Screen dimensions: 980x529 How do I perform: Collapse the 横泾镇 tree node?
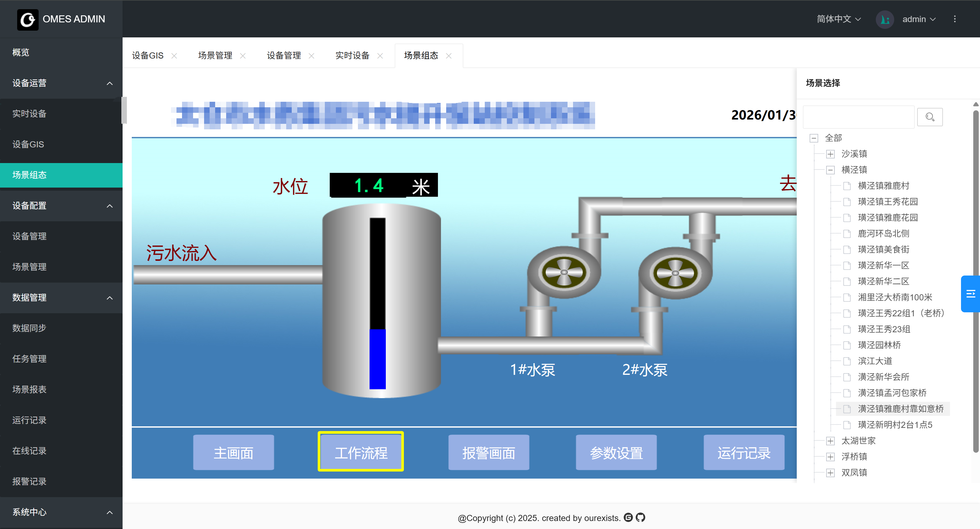tap(830, 170)
